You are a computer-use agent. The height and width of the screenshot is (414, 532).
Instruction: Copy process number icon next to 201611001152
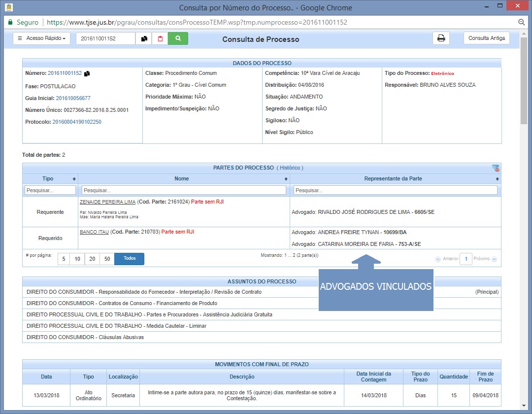tap(87, 73)
